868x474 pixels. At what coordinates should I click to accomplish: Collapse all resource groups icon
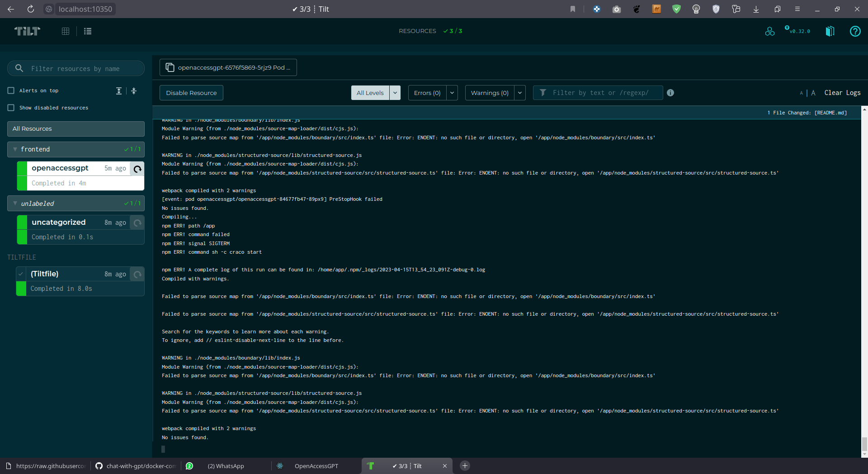click(x=134, y=91)
